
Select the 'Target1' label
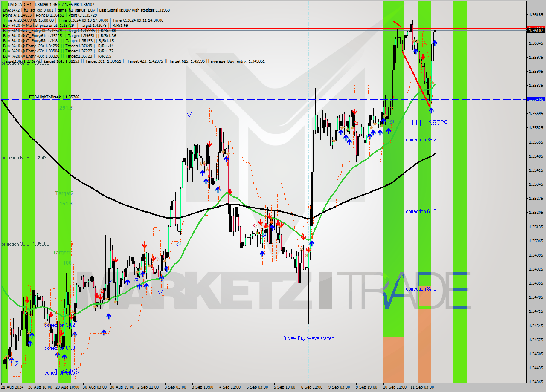pyautogui.click(x=62, y=253)
